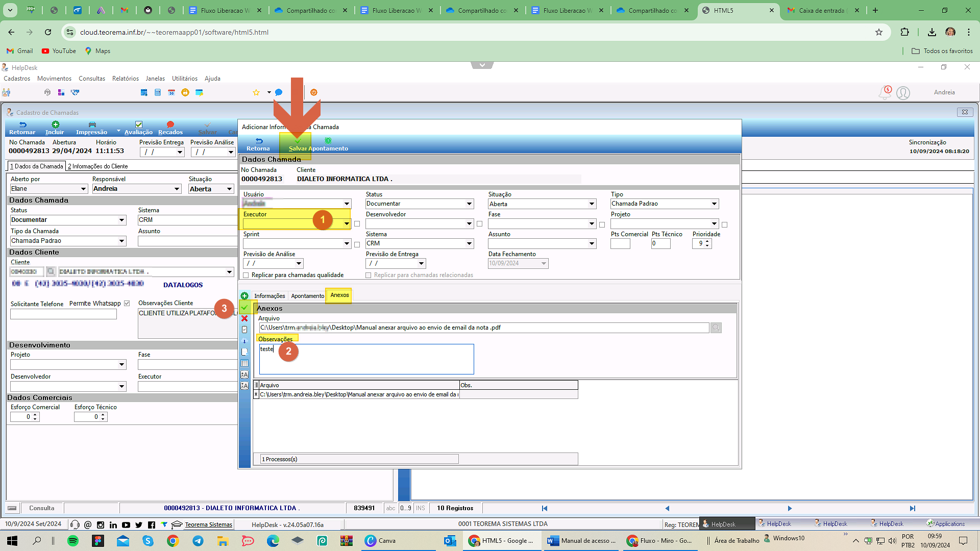Viewport: 980px width, 551px height.
Task: Click the Recados red icon
Action: click(x=170, y=124)
